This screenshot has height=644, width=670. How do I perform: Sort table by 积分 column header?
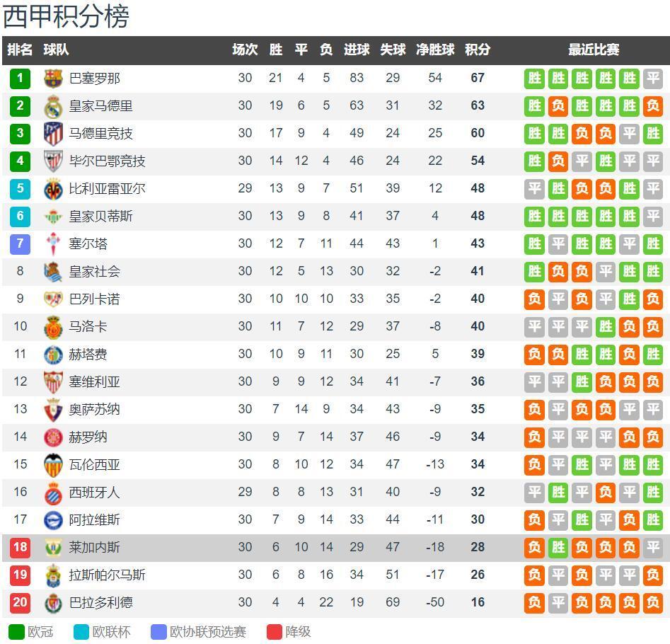[478, 50]
